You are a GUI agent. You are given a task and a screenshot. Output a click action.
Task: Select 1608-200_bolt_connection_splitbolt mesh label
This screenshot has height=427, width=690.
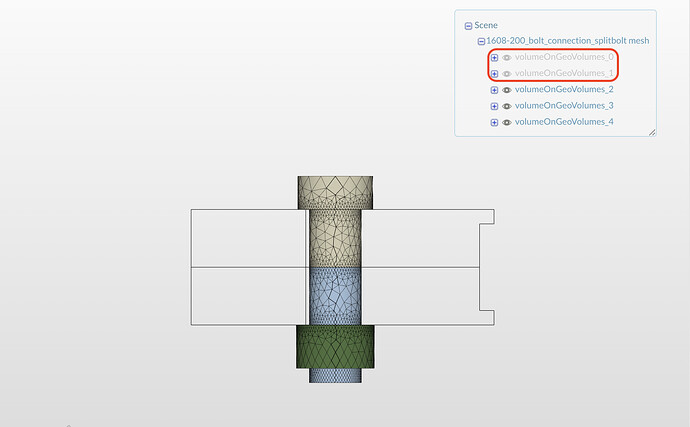568,41
